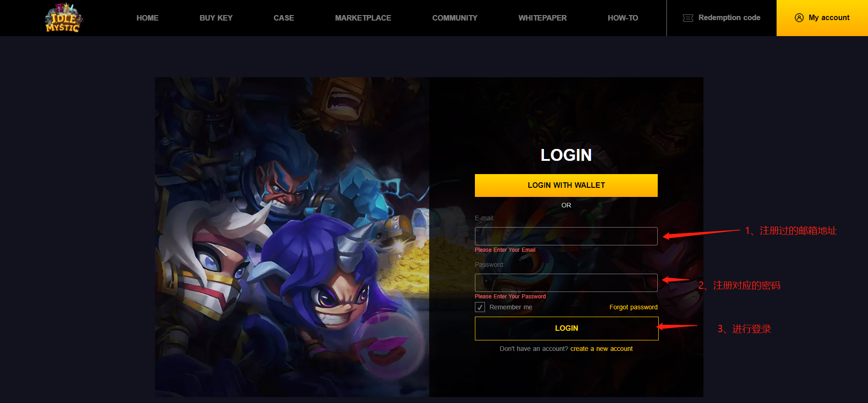Click the Redemption code text
The height and width of the screenshot is (403, 868).
pyautogui.click(x=729, y=17)
